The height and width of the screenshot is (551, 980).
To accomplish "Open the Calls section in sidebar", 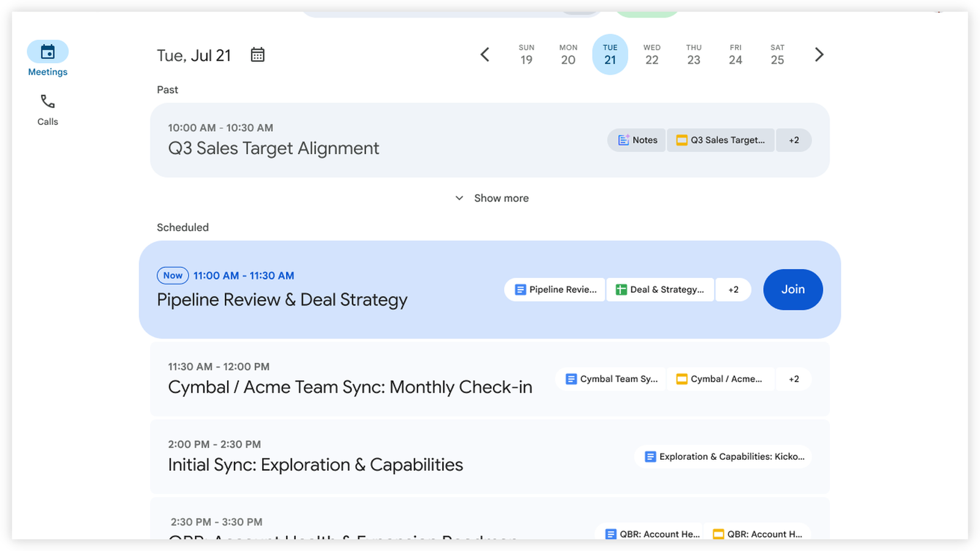I will pos(48,110).
